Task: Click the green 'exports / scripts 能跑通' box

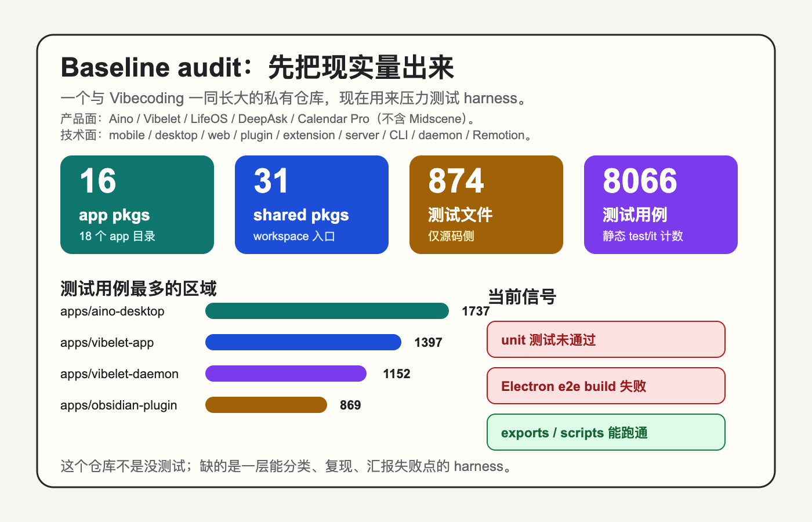Action: (x=606, y=432)
